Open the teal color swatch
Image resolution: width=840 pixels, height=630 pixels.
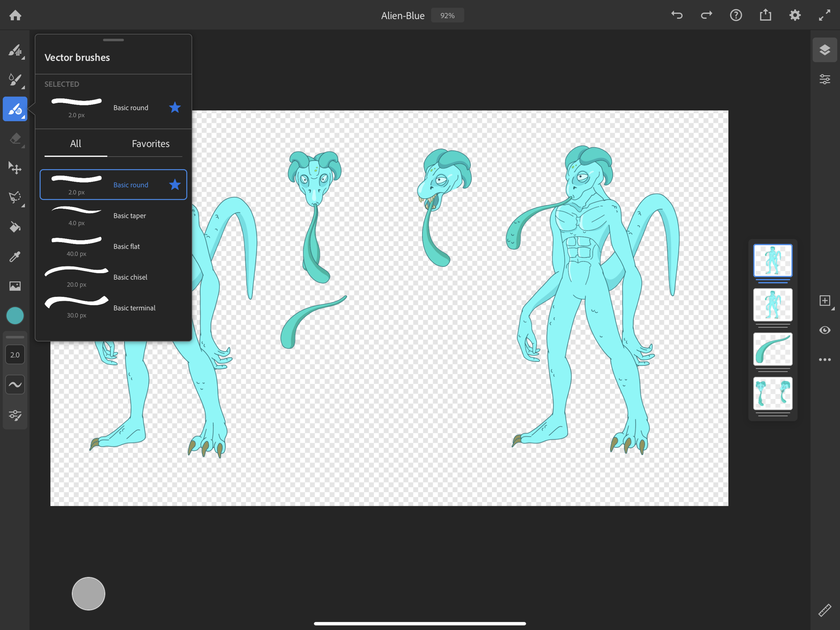click(x=15, y=316)
